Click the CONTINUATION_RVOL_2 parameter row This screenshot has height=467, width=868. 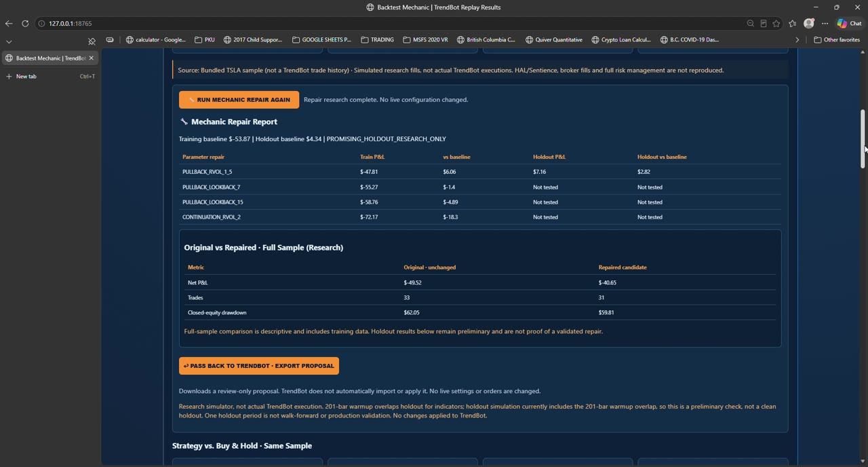click(480, 217)
